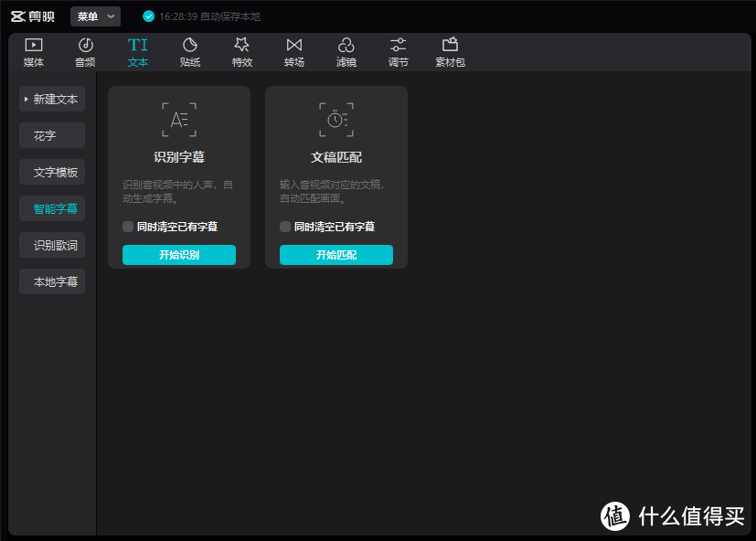The image size is (756, 541).
Task: Open the 媒体 media panel icon
Action: tap(33, 50)
